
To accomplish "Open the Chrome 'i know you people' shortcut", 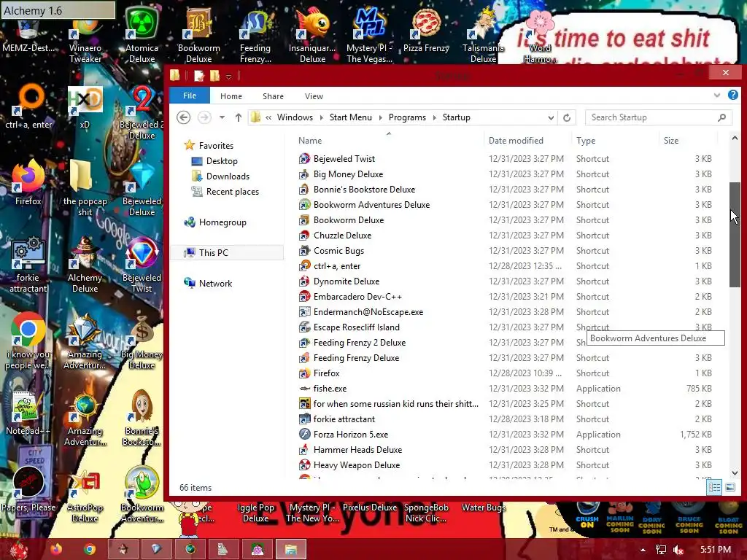I will tap(28, 341).
